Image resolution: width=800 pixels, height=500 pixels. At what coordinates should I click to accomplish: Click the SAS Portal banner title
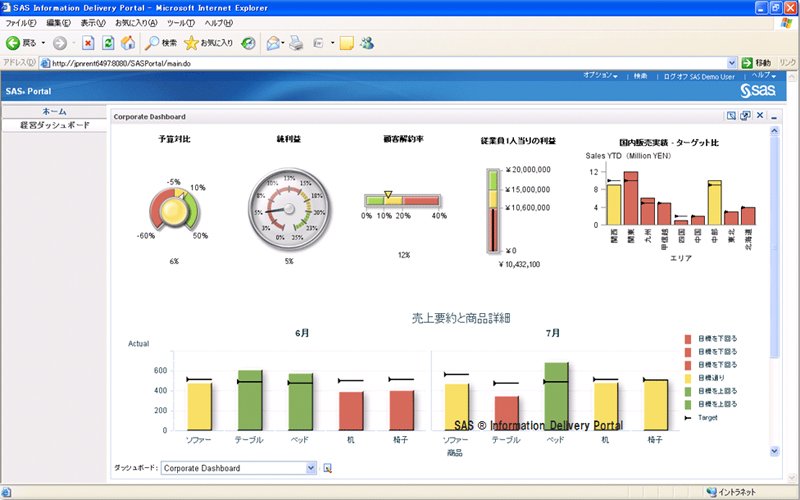tap(29, 91)
